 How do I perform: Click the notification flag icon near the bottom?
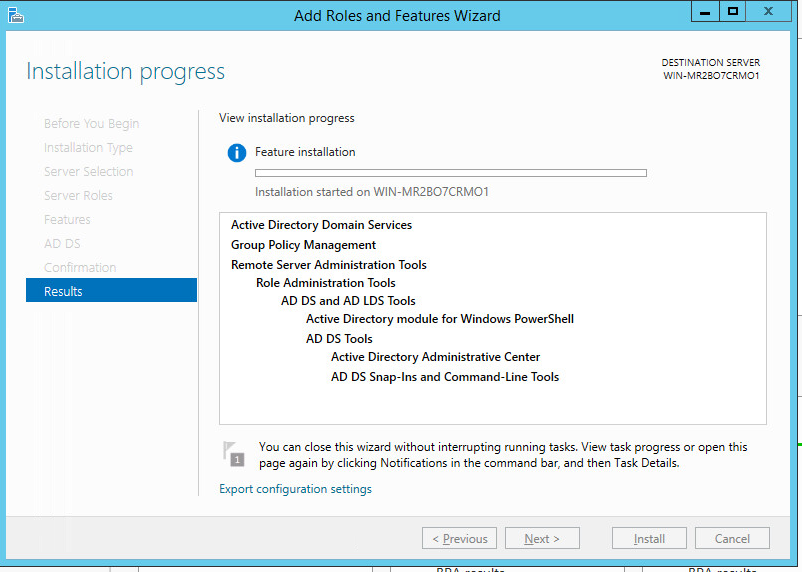(233, 453)
